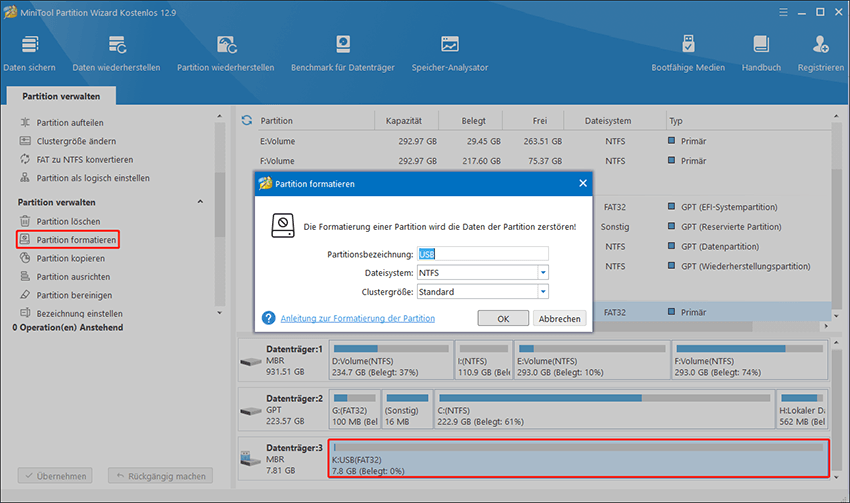Select the (Sonstig) 16 MB block

(x=407, y=409)
